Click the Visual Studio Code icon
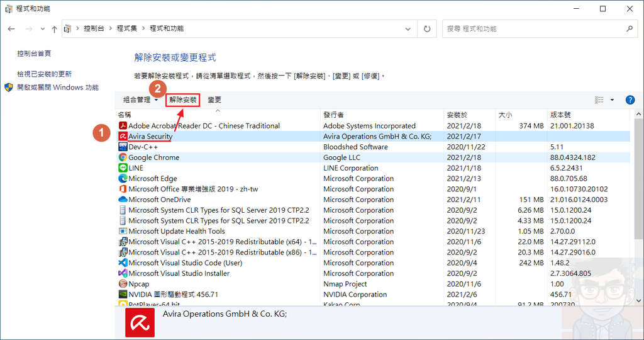Viewport: 644px width, 340px height. [123, 263]
